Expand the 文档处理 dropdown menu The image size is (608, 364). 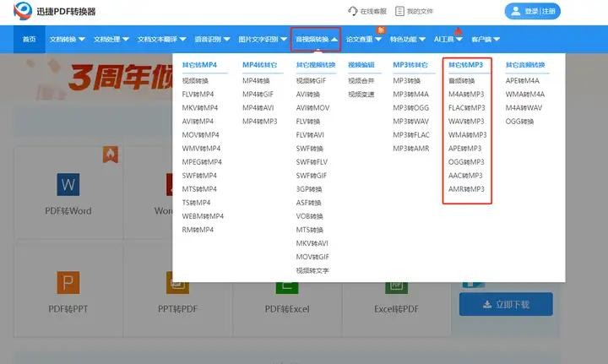[111, 39]
